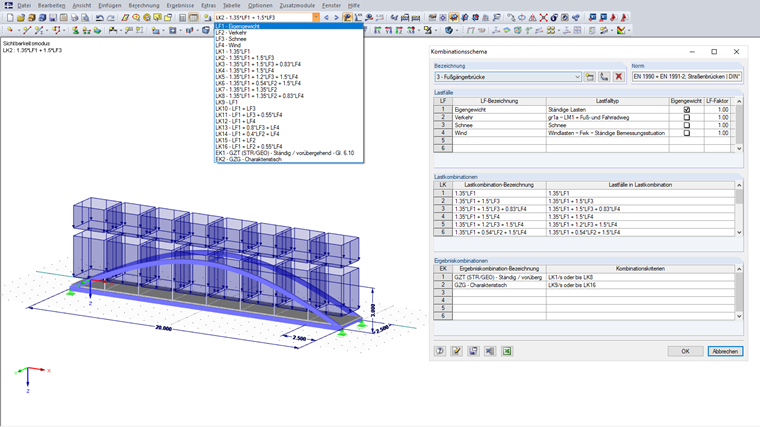Click the help icon at dialog bottom-left
This screenshot has height=427, width=760.
click(x=440, y=351)
